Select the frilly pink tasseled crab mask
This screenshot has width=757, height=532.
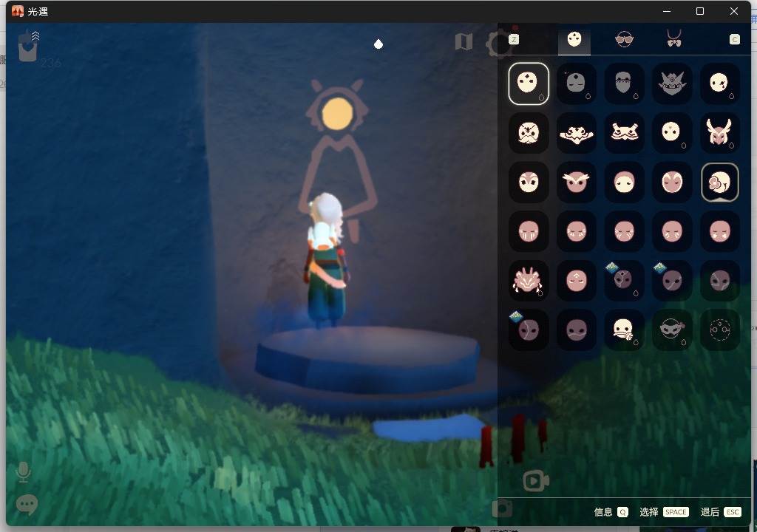click(x=528, y=281)
